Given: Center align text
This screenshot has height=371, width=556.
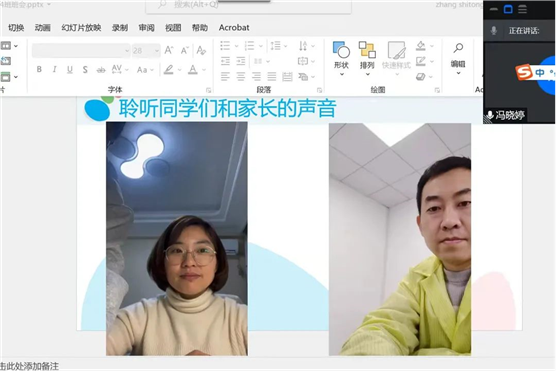Looking at the screenshot, I should click(241, 77).
